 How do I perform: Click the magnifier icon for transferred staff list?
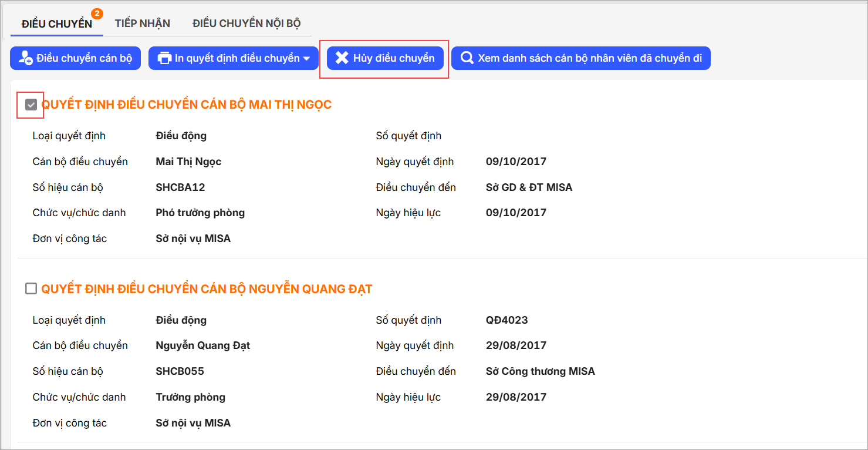[x=467, y=58]
